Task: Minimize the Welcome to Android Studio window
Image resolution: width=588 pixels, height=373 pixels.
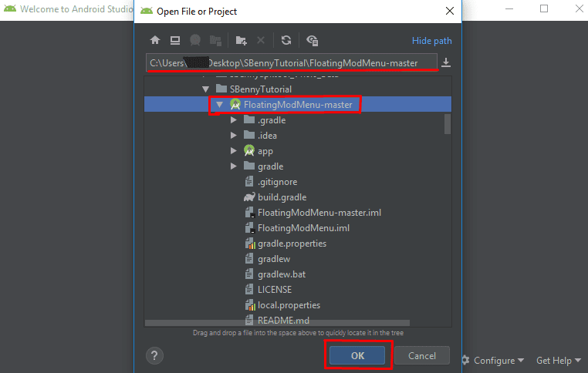Action: 509,8
